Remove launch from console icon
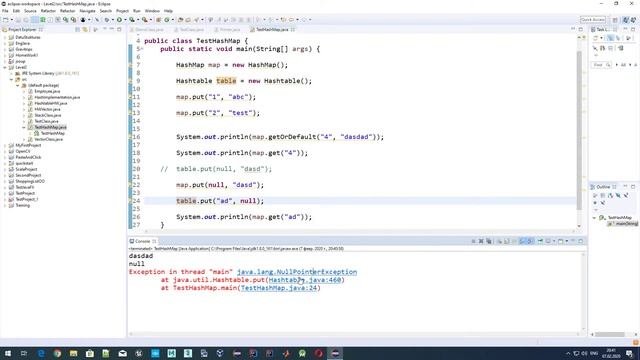The image size is (640, 360). point(481,241)
